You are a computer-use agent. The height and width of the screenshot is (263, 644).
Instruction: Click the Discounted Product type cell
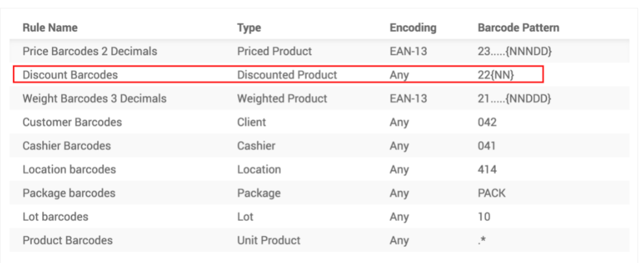tap(287, 75)
